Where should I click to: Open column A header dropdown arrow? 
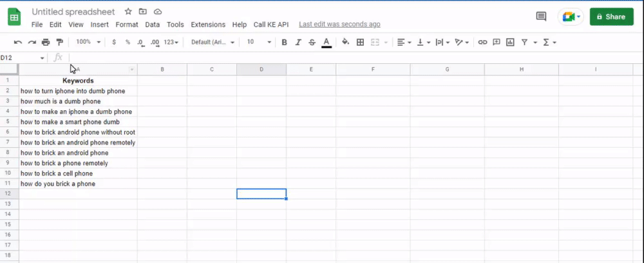(x=132, y=70)
